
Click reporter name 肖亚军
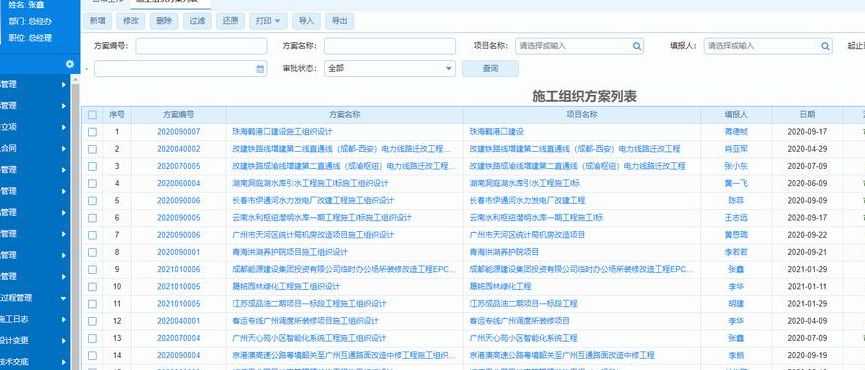(x=736, y=149)
